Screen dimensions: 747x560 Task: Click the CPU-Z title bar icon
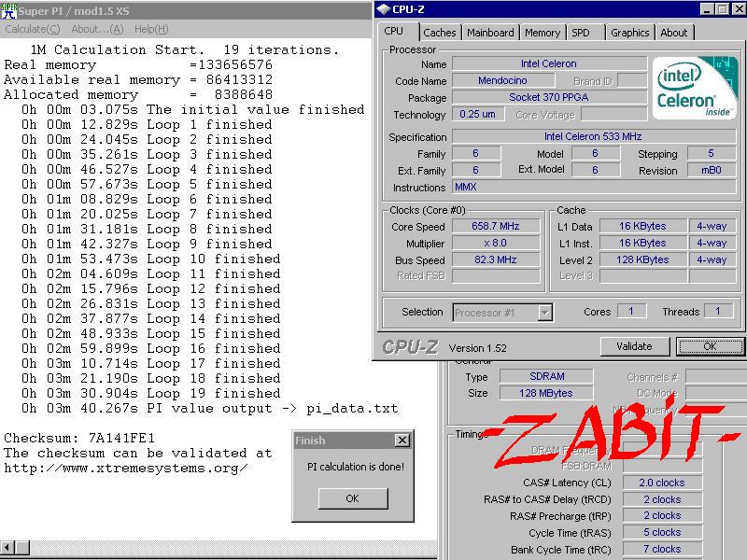pyautogui.click(x=384, y=9)
